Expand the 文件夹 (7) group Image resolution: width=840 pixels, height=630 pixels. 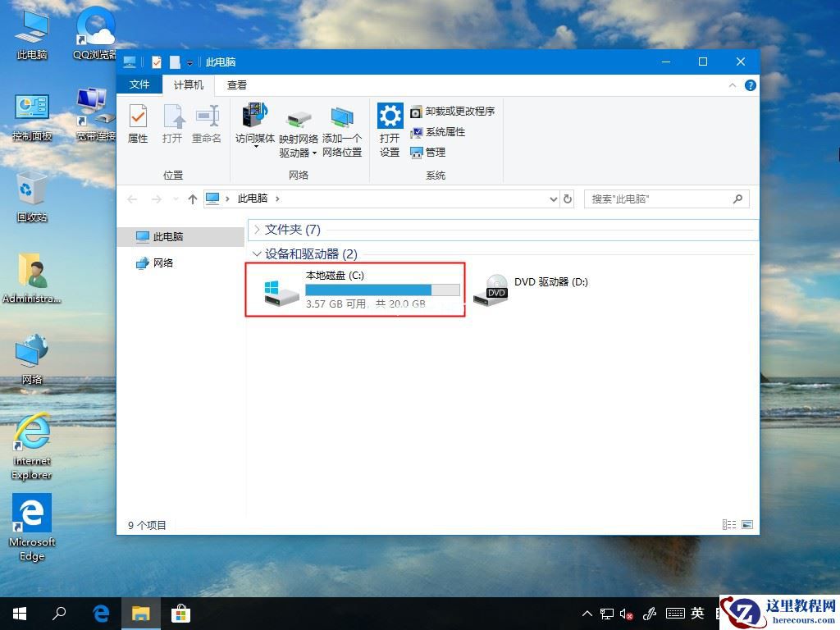click(x=259, y=230)
